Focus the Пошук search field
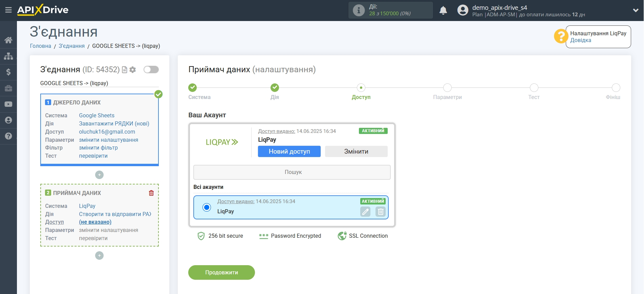Image resolution: width=644 pixels, height=294 pixels. pyautogui.click(x=292, y=172)
